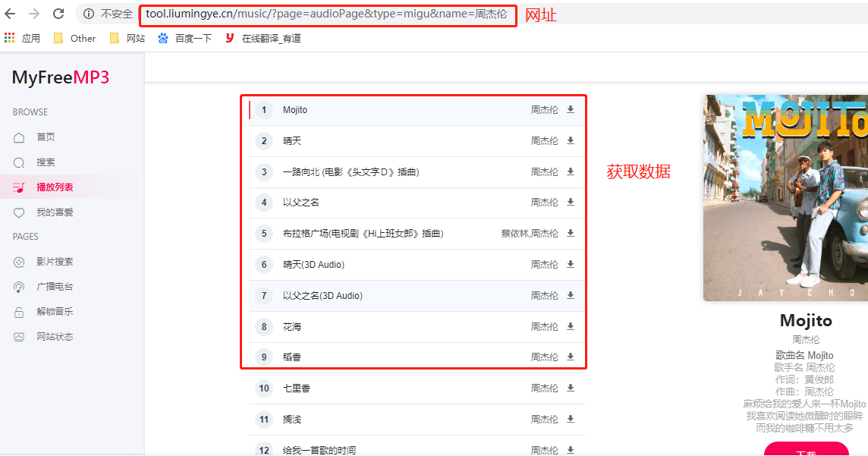Open the Other bookmarks folder
The height and width of the screenshot is (456, 868).
pos(74,38)
